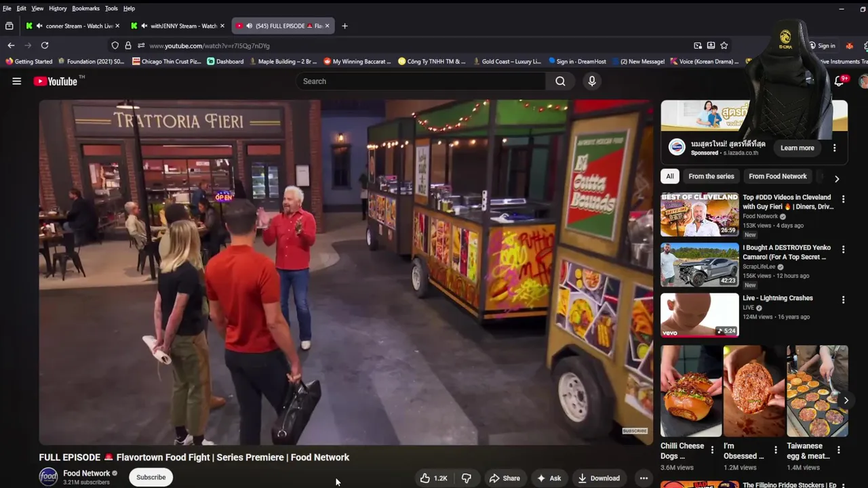868x488 pixels.
Task: Bookmark this page with star icon
Action: [x=724, y=45]
